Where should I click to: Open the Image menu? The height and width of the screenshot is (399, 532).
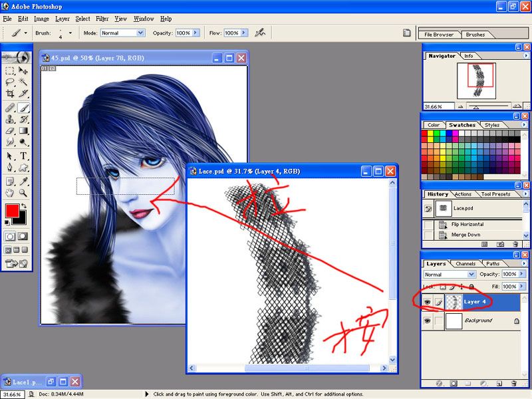click(41, 19)
